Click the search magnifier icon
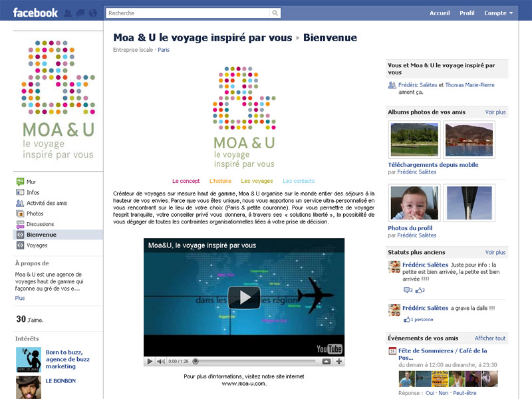Viewport: 532px width, 399px height. [x=275, y=13]
